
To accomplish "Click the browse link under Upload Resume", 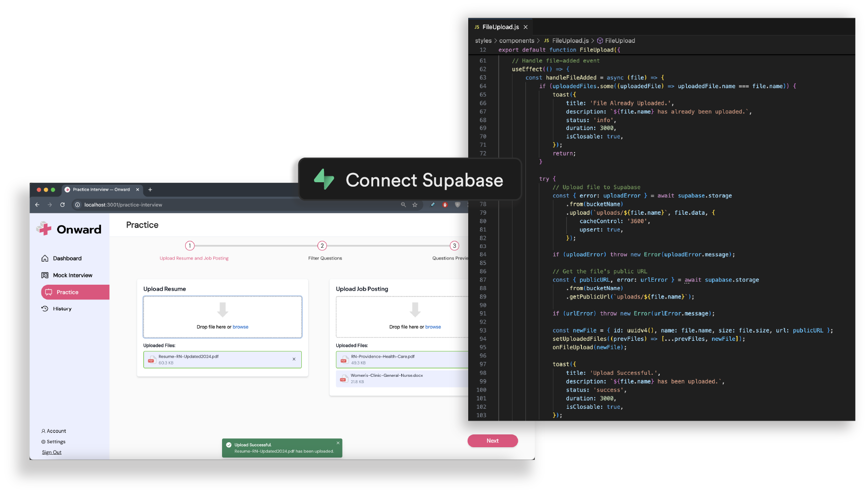I will point(241,327).
